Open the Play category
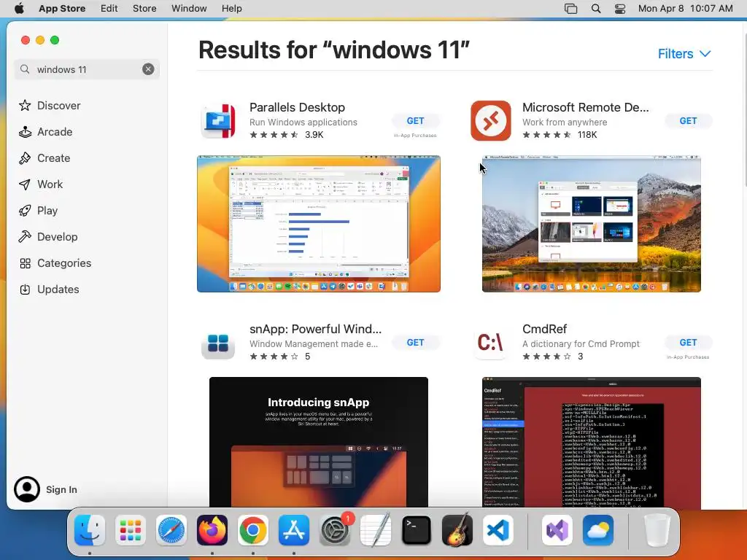 click(38, 210)
